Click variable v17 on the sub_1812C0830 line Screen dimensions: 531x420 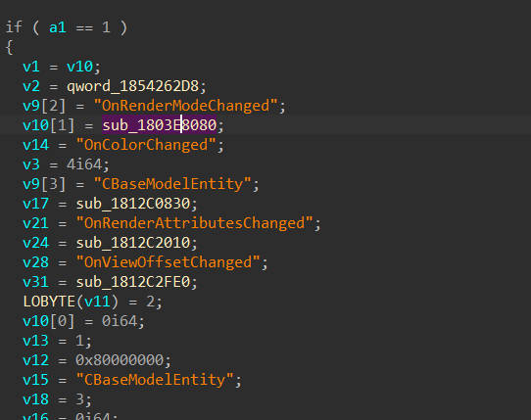[x=35, y=204]
